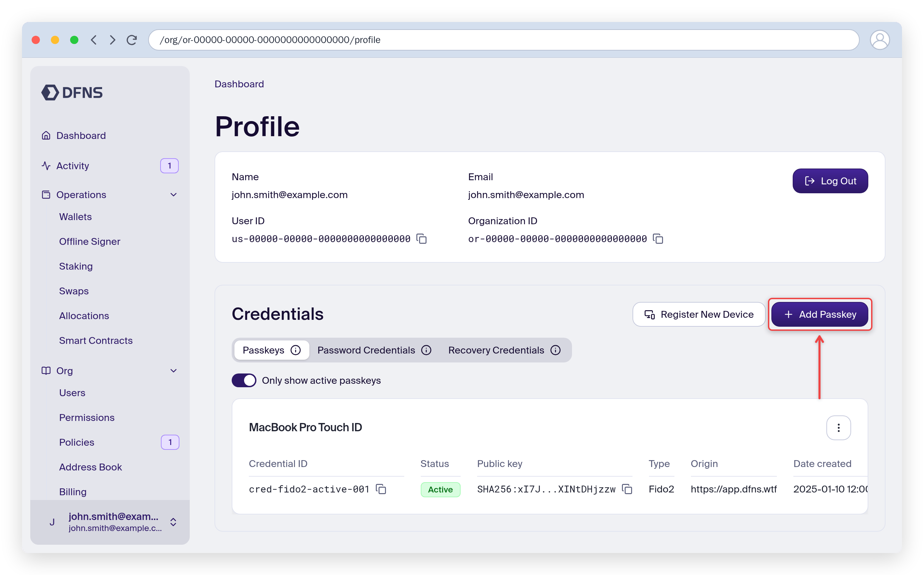Go to Wallets page
Screen dimensions: 924x575
(75, 217)
